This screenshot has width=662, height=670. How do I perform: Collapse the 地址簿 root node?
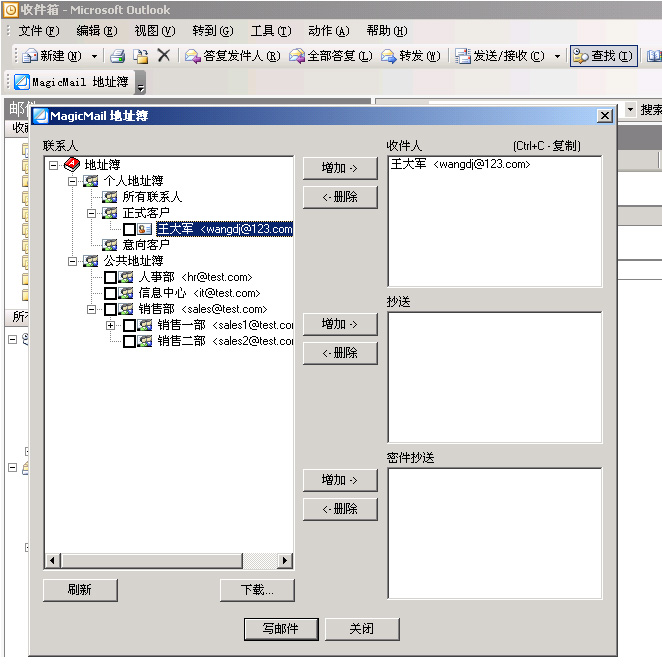[x=53, y=165]
